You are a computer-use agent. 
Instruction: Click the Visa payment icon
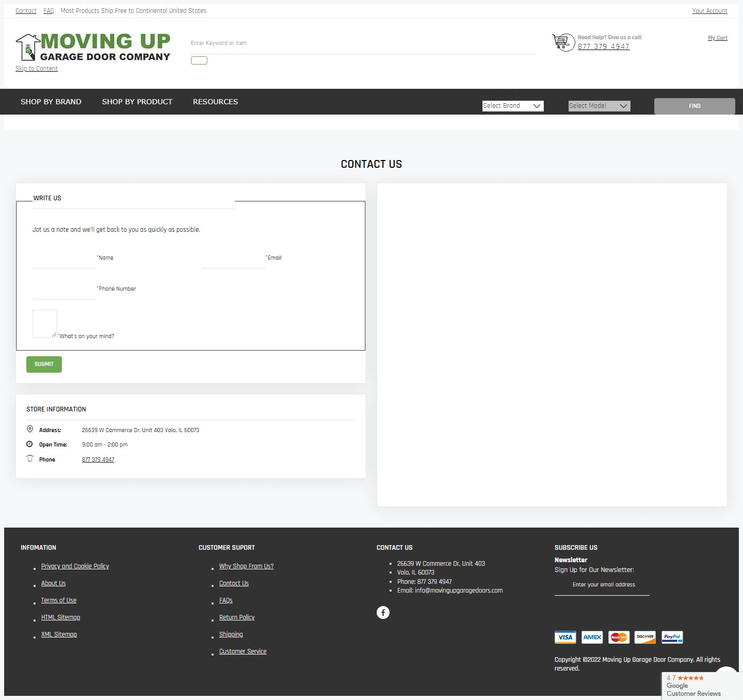[565, 637]
